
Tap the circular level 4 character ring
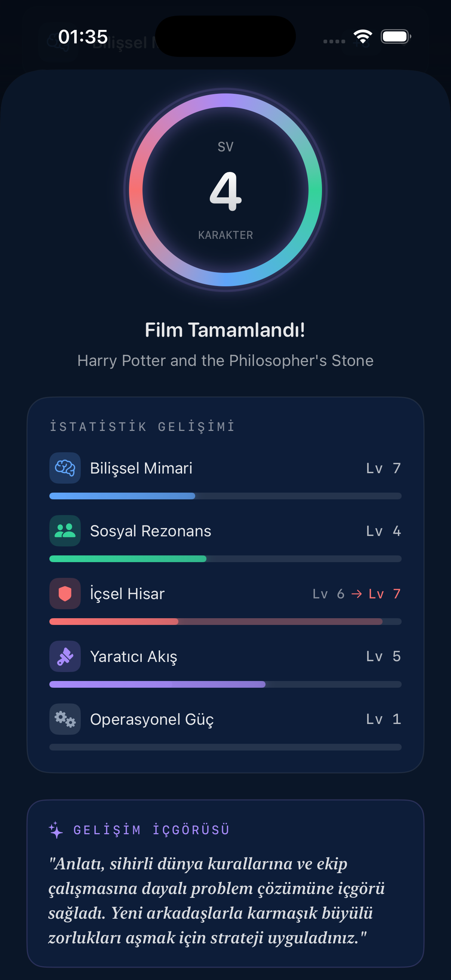pos(225,190)
